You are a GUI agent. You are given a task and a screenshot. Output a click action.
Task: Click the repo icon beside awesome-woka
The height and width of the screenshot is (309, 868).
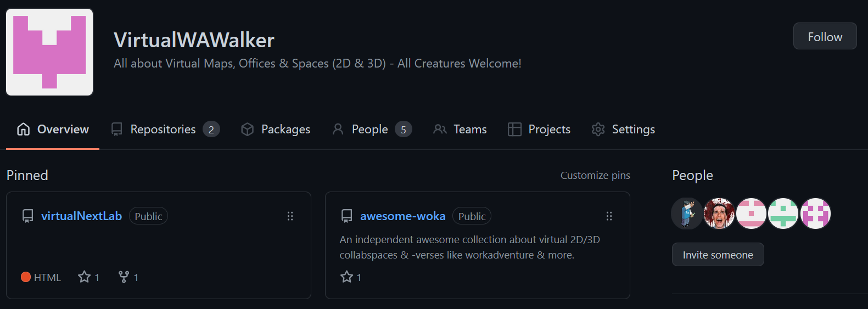pyautogui.click(x=346, y=216)
